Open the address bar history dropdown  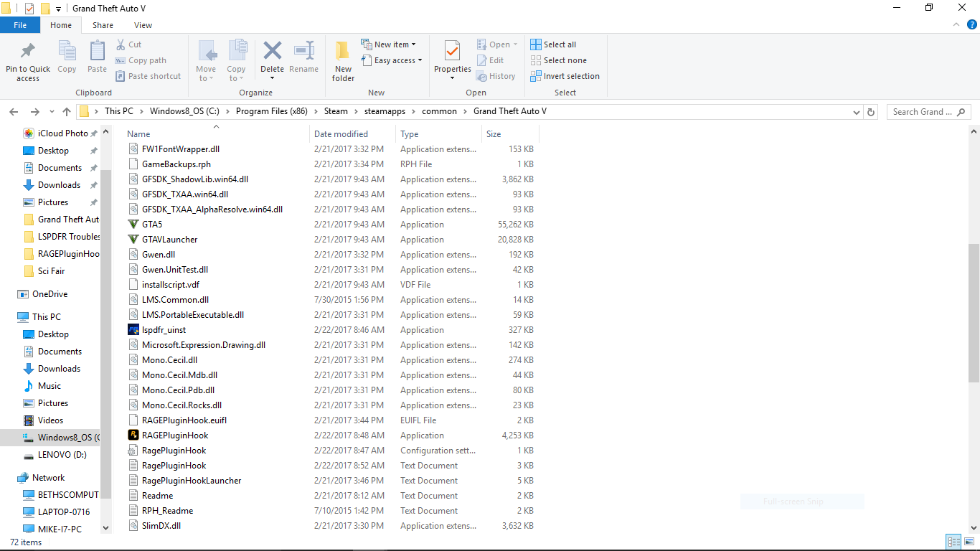[x=857, y=112]
